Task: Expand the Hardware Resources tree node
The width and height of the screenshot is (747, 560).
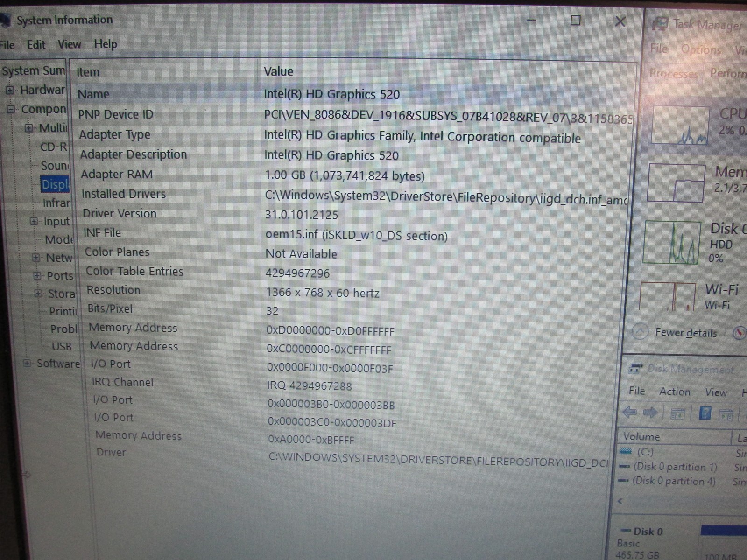Action: 10,90
